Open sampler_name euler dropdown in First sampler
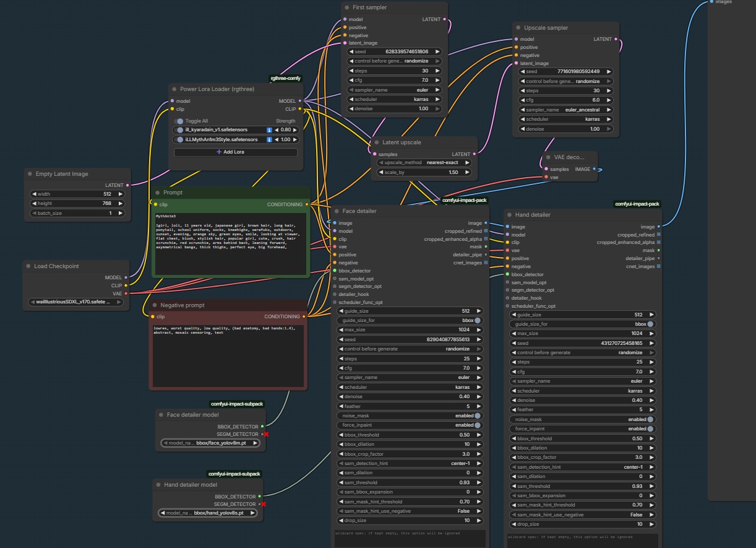Screen dimensions: 756x548 (x=395, y=90)
